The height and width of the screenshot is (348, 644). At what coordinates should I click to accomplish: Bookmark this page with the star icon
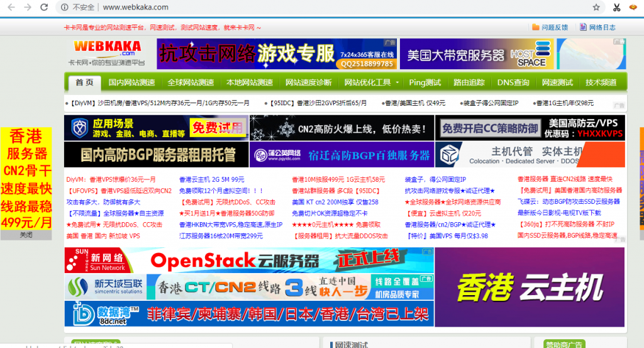596,7
